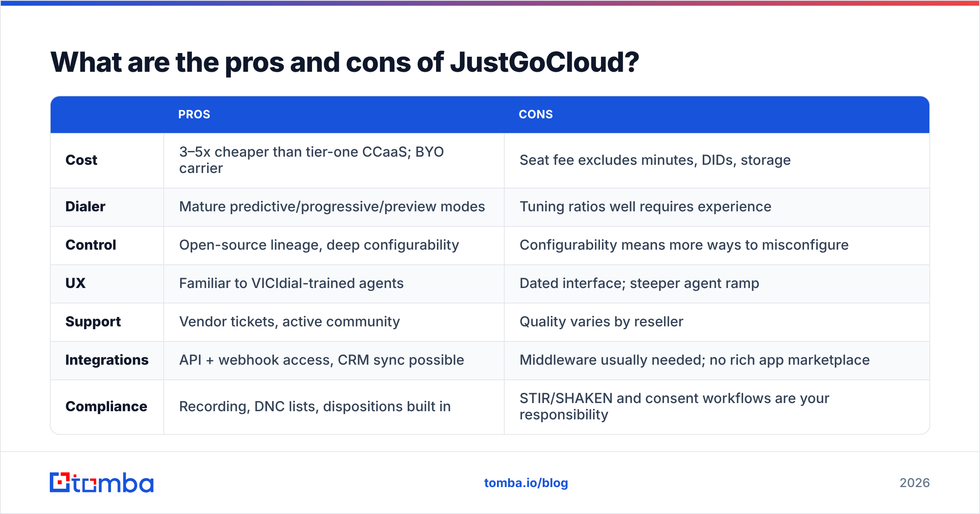Click 'Quality varies by reseller' cell
Image resolution: width=980 pixels, height=514 pixels.
point(717,322)
